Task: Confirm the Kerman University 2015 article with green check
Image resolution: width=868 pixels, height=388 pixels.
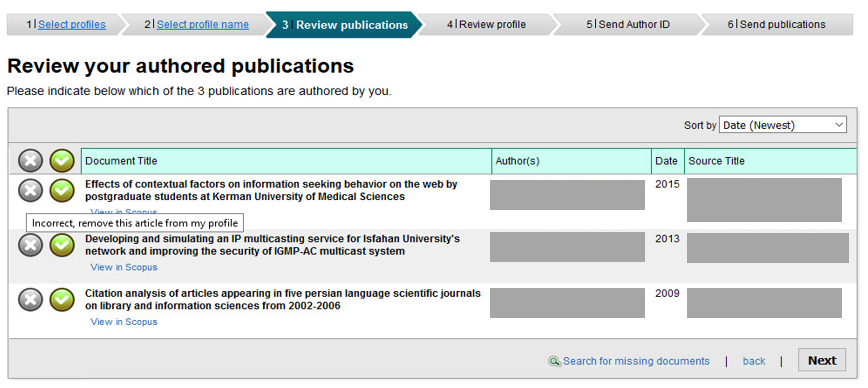Action: [x=61, y=190]
